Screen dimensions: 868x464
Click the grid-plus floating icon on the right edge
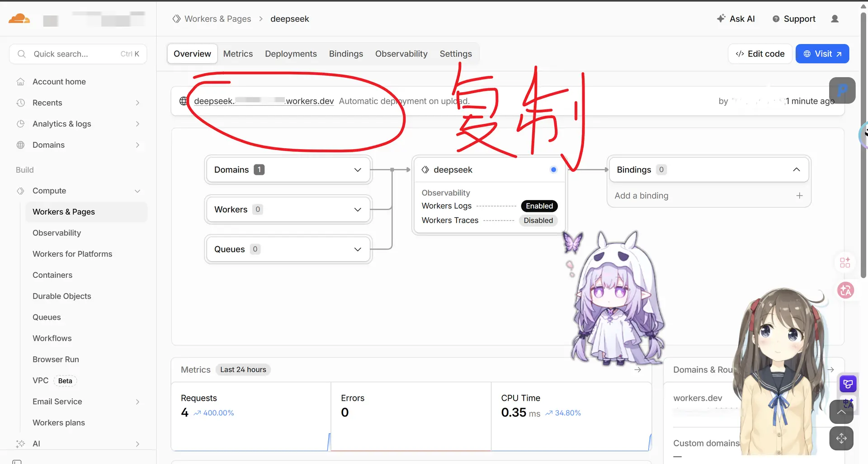pyautogui.click(x=845, y=262)
